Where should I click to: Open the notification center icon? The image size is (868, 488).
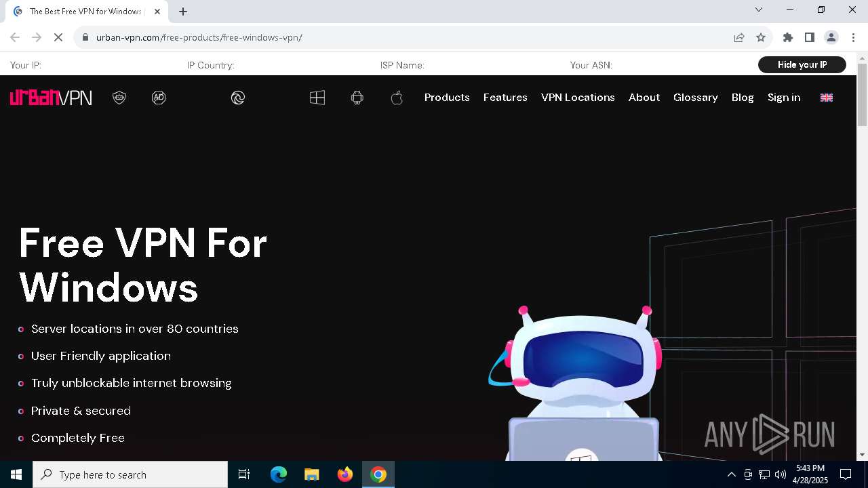click(846, 474)
